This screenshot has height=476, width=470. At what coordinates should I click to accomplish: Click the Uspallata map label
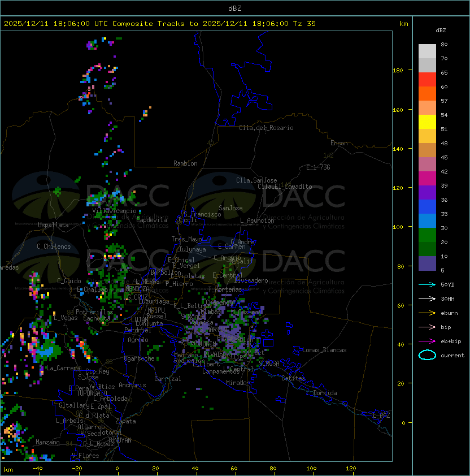tap(53, 225)
